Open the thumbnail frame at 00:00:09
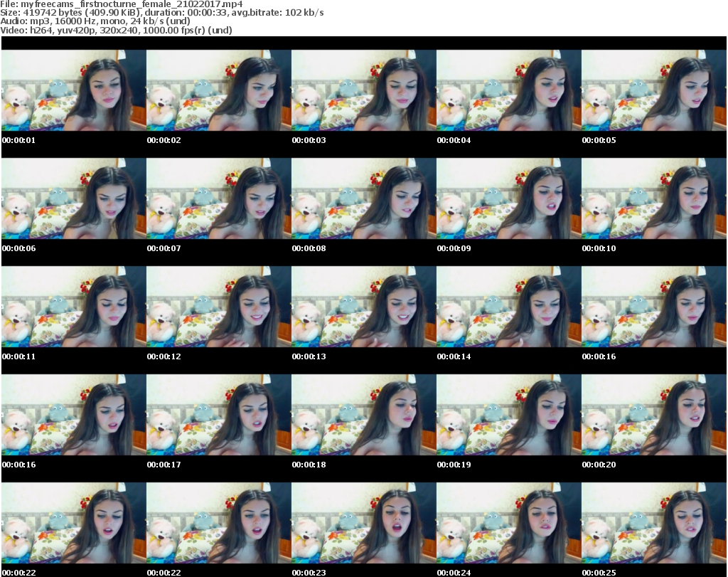 509,198
